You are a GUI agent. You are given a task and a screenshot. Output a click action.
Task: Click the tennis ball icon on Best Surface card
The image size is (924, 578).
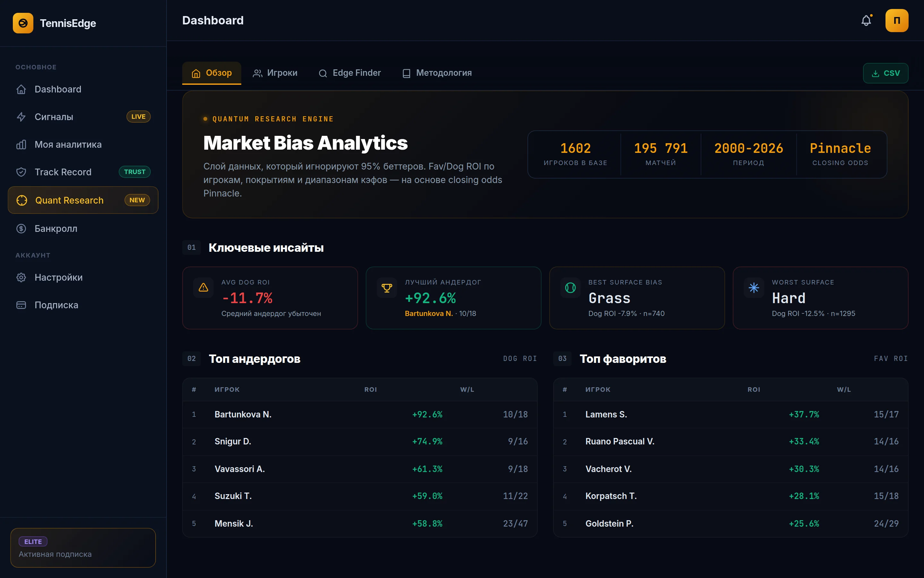coord(570,287)
